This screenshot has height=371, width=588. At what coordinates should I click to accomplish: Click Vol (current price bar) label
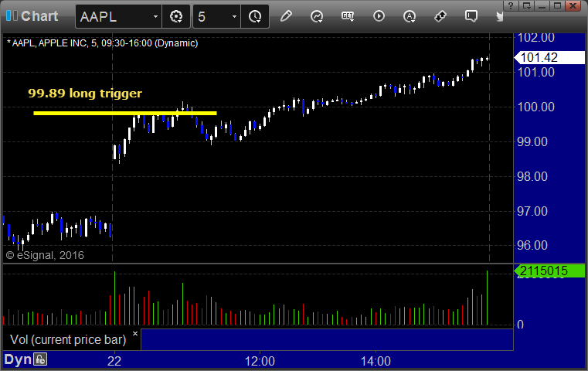coord(68,339)
